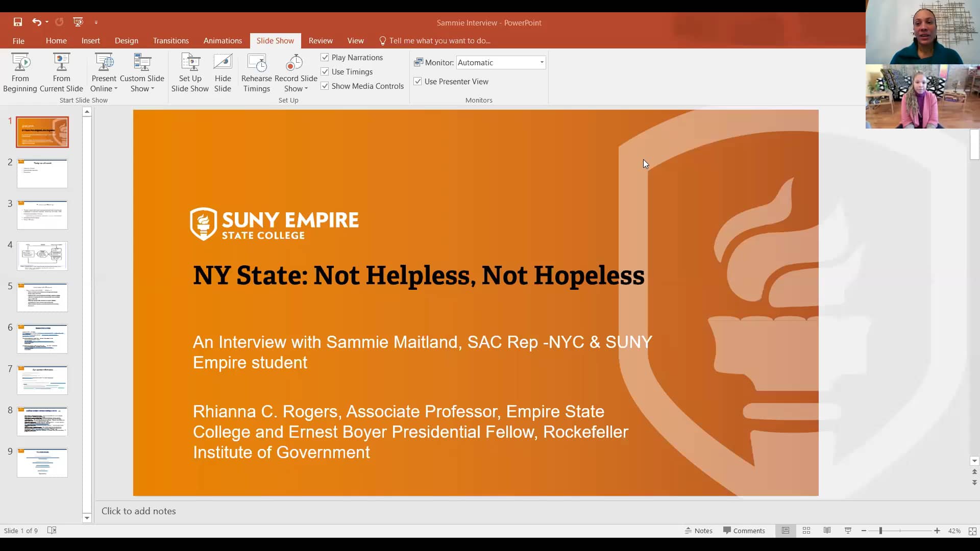Open Monitor Automatic dropdown
Screen dimensions: 980x551
pyautogui.click(x=542, y=62)
